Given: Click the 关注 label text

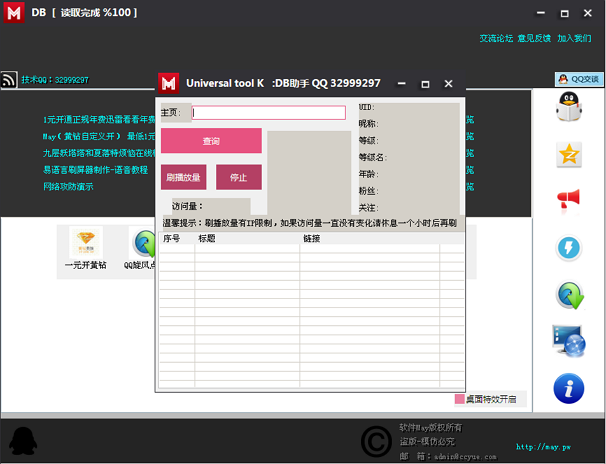Looking at the screenshot, I should [368, 208].
